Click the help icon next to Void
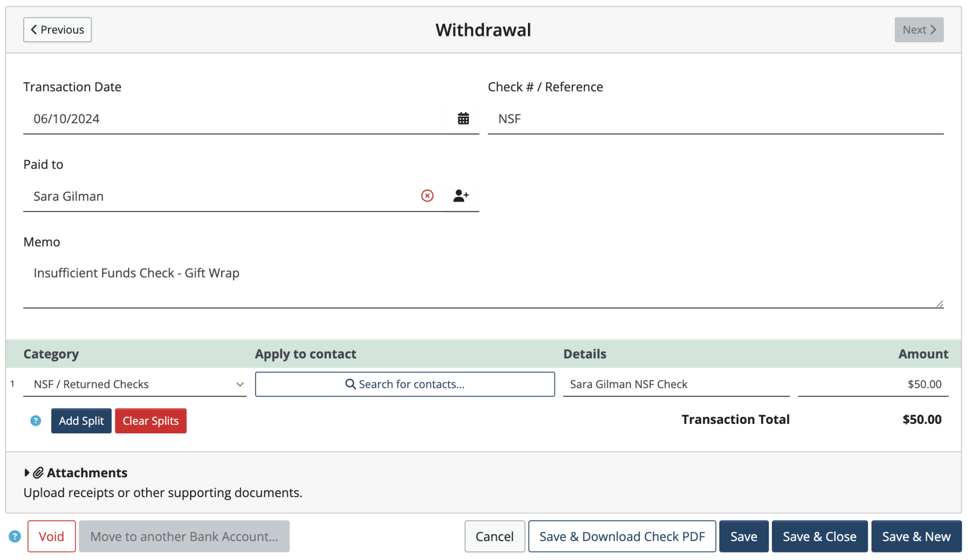This screenshot has height=560, width=968. click(15, 536)
